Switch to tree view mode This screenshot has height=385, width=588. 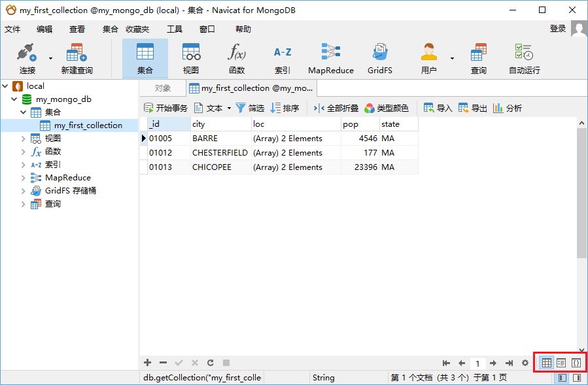tap(561, 363)
